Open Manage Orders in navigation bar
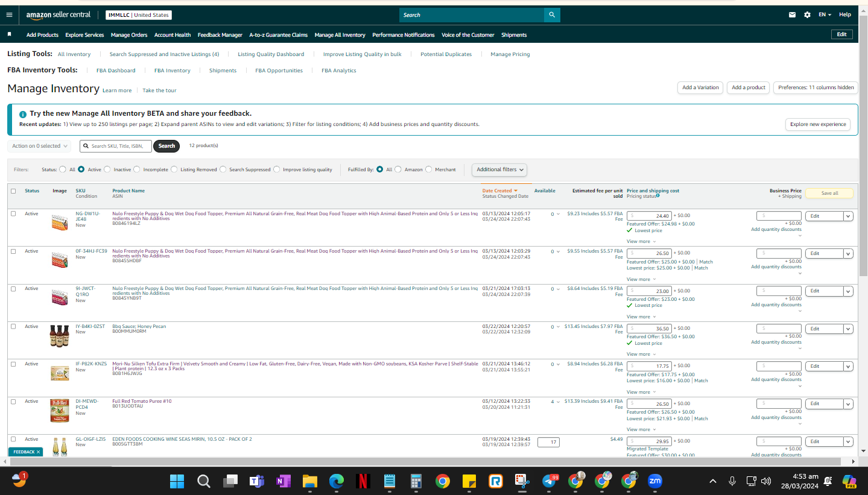The height and width of the screenshot is (495, 868). pos(129,35)
